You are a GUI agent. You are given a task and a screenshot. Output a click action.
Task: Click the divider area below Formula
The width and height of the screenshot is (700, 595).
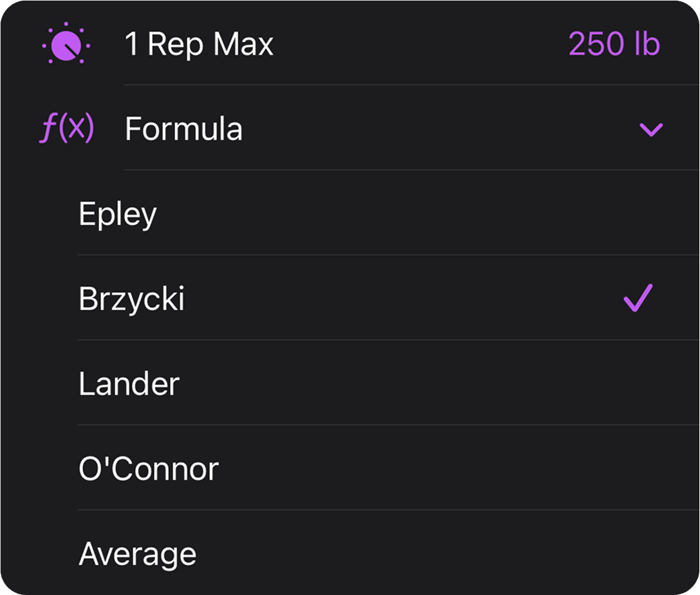tap(386, 170)
